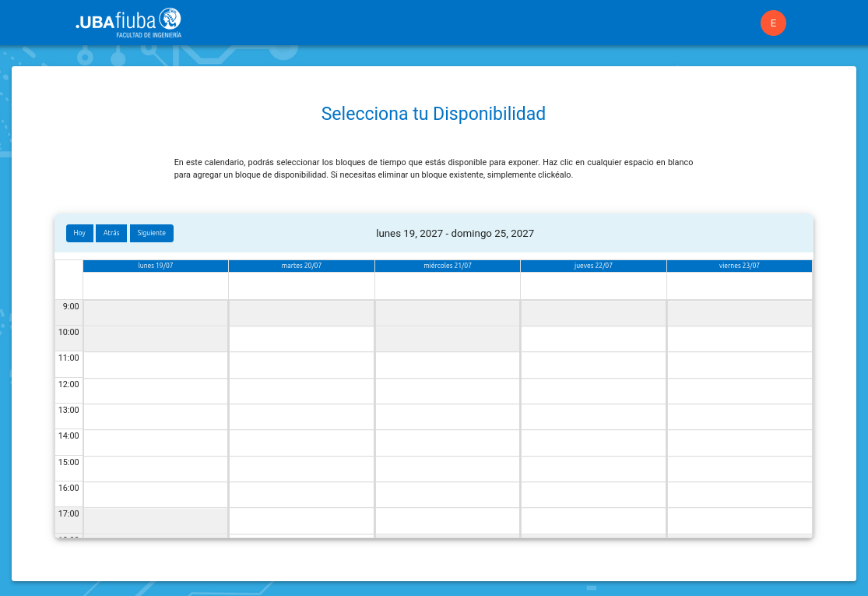
Task: Add availability Wednesday at 13:00
Action: [448, 417]
